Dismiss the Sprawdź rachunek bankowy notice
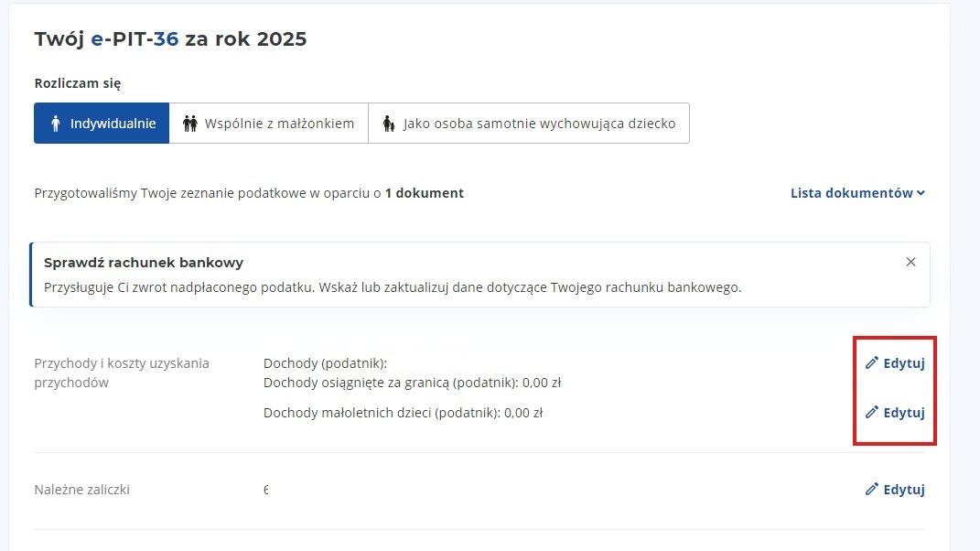Screen dimensions: 980x551 click(x=910, y=262)
